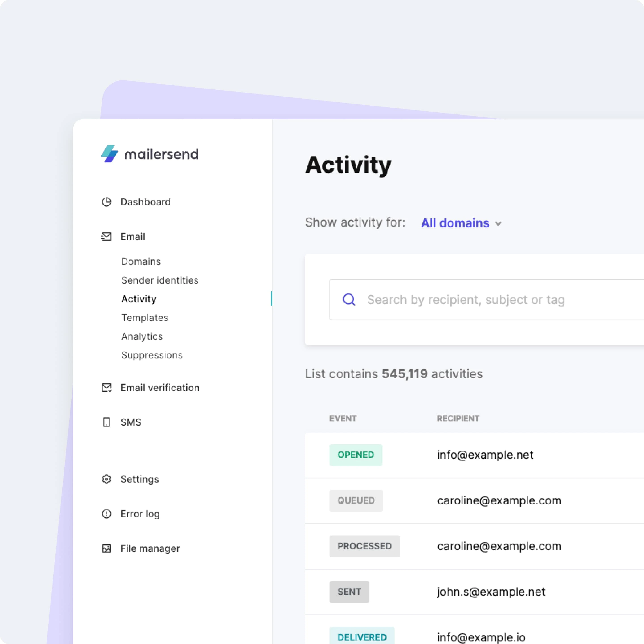This screenshot has width=644, height=644.
Task: Click the mailersend wordmark text
Action: pyautogui.click(x=161, y=154)
